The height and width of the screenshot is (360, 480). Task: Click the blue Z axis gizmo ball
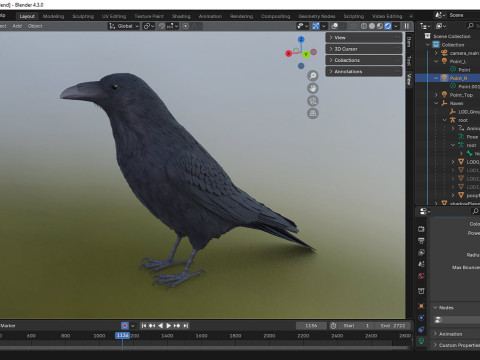(301, 39)
